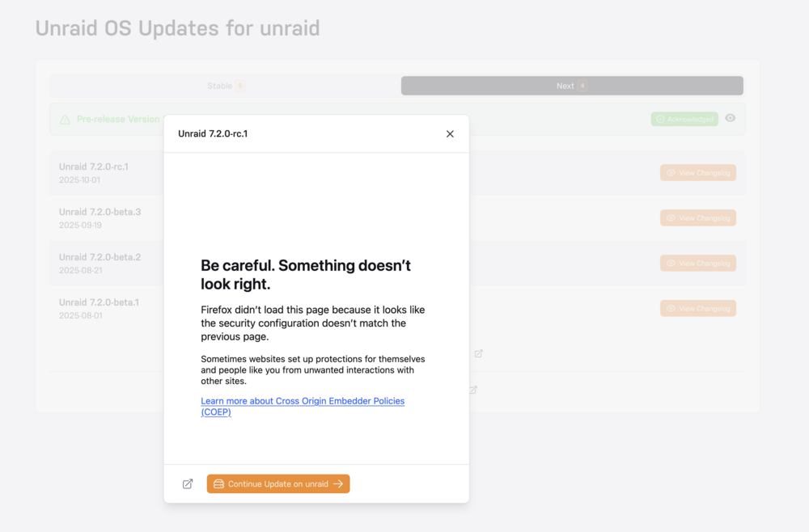Click the upper external link icon behind dialog

tap(478, 353)
